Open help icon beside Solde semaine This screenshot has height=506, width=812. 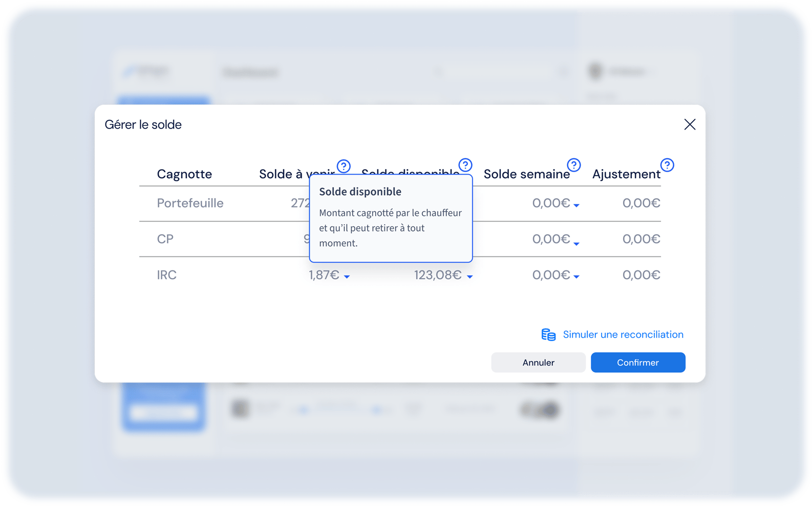pos(573,165)
